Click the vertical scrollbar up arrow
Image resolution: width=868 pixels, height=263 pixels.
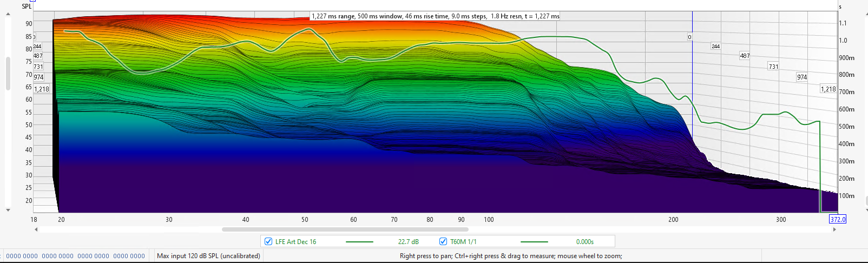coord(8,15)
